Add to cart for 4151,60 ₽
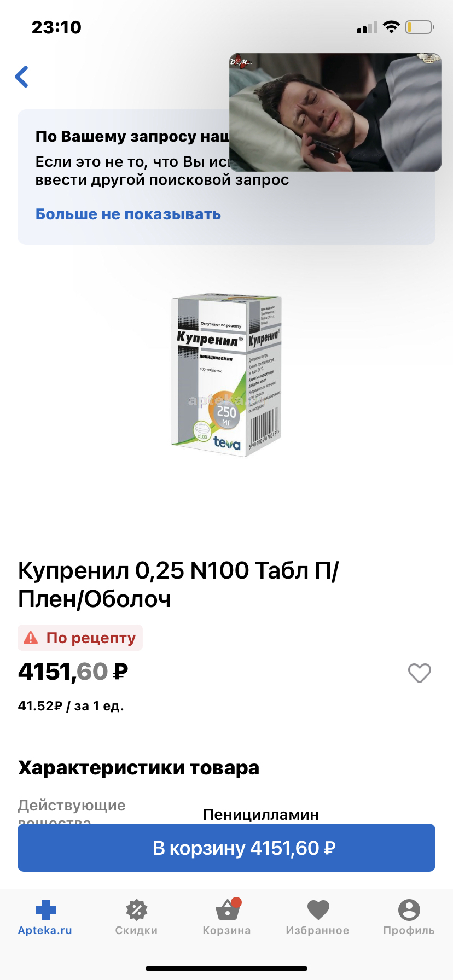 point(226,848)
